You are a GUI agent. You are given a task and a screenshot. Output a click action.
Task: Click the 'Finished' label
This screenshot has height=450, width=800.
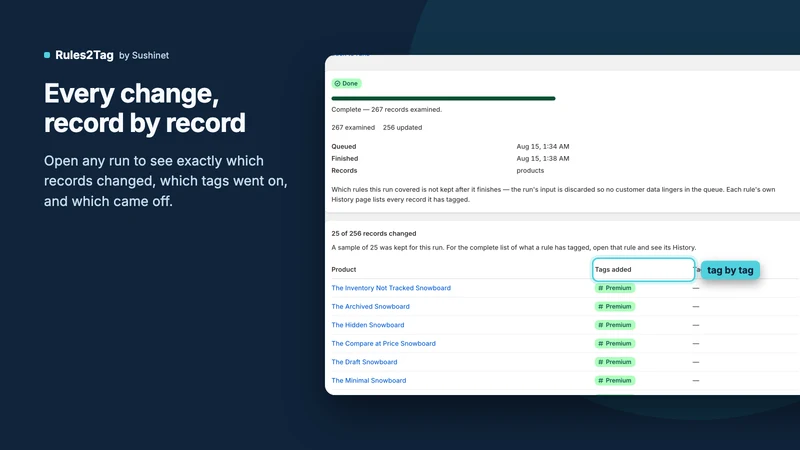[344, 159]
